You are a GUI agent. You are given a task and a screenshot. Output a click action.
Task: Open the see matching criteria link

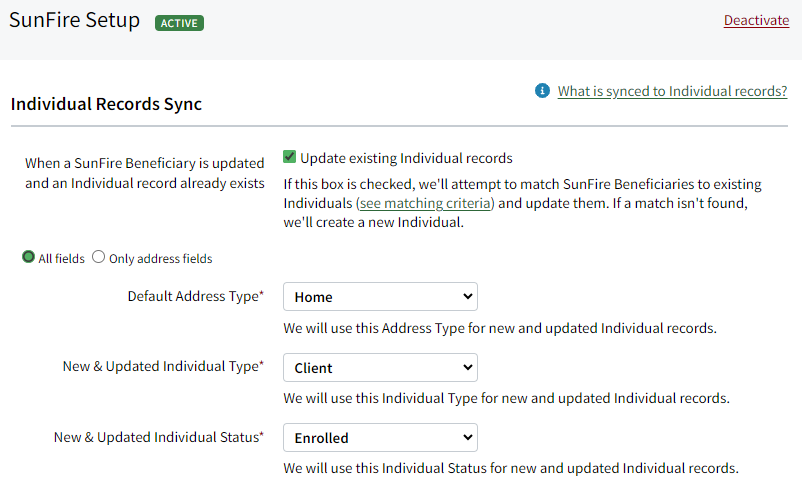pyautogui.click(x=425, y=203)
